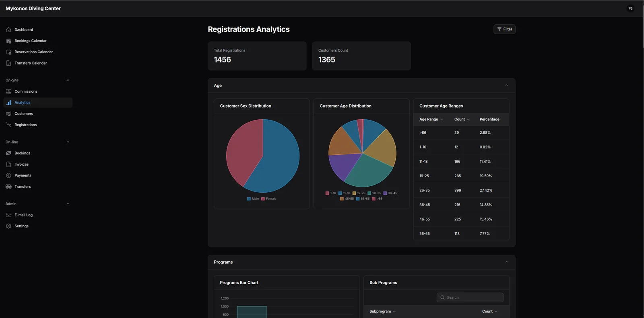Sort by Age Range column chevron
This screenshot has width=644, height=318.
(x=442, y=120)
